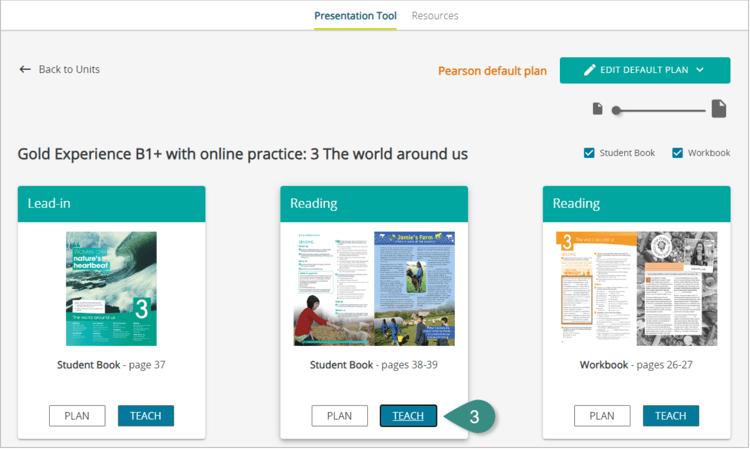Viewport: 750px width, 452px height.
Task: Toggle the Student Book checkbox
Action: pyautogui.click(x=590, y=153)
